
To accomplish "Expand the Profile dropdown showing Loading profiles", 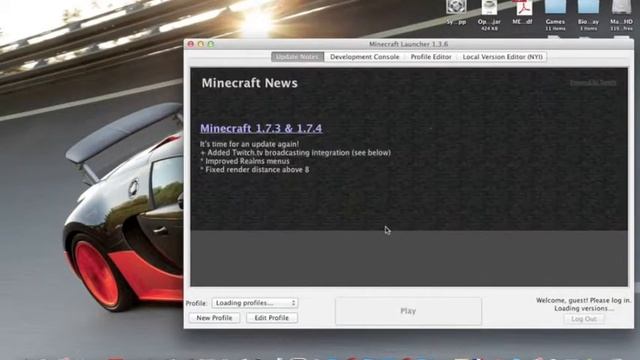I will coord(255,303).
